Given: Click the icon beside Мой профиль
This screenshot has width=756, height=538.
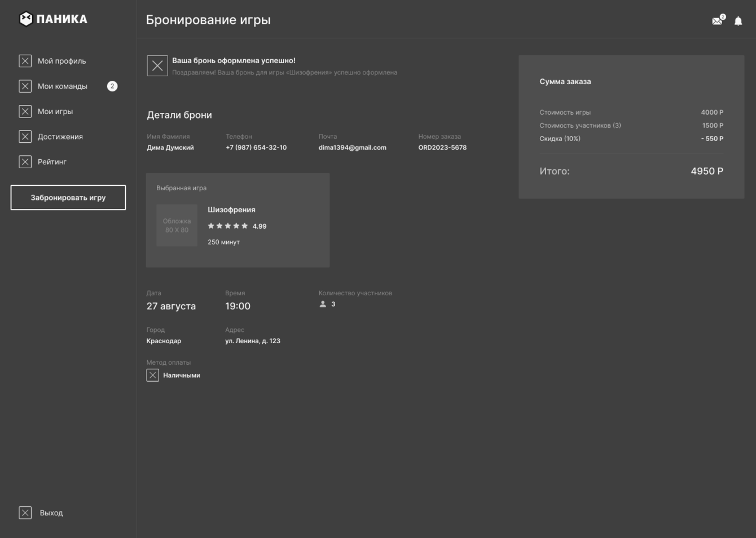Looking at the screenshot, I should pyautogui.click(x=25, y=61).
